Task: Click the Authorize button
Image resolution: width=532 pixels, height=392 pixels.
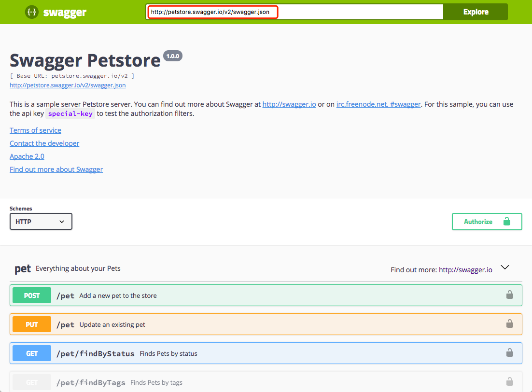Action: 487,222
